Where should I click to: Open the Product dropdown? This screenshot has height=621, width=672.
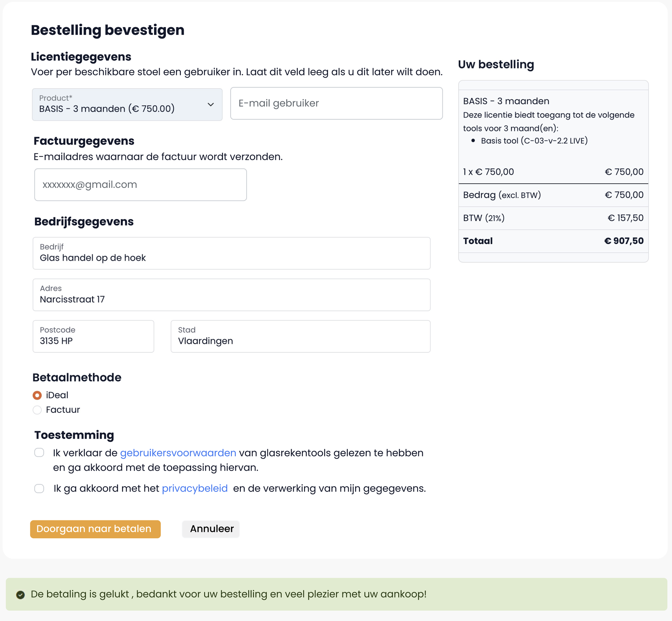coord(127,104)
